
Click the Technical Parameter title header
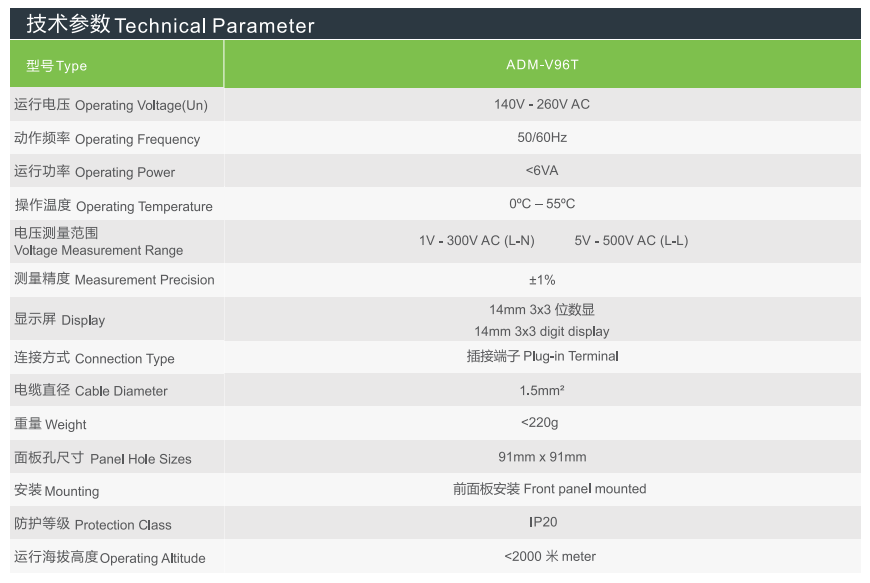[x=170, y=25]
